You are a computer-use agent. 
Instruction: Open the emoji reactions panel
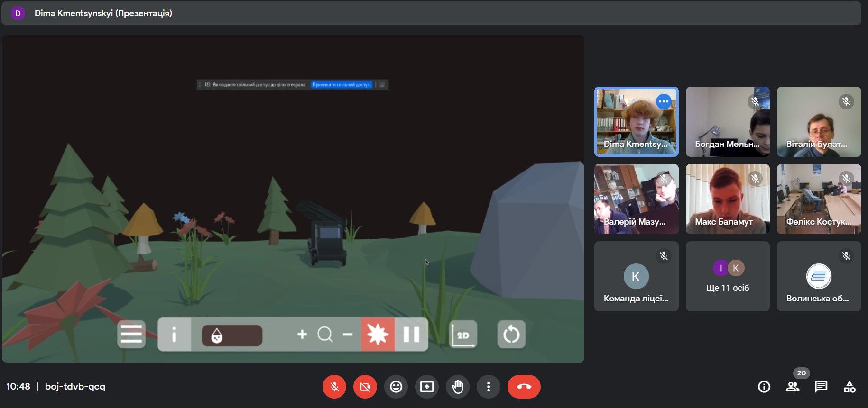pyautogui.click(x=396, y=387)
